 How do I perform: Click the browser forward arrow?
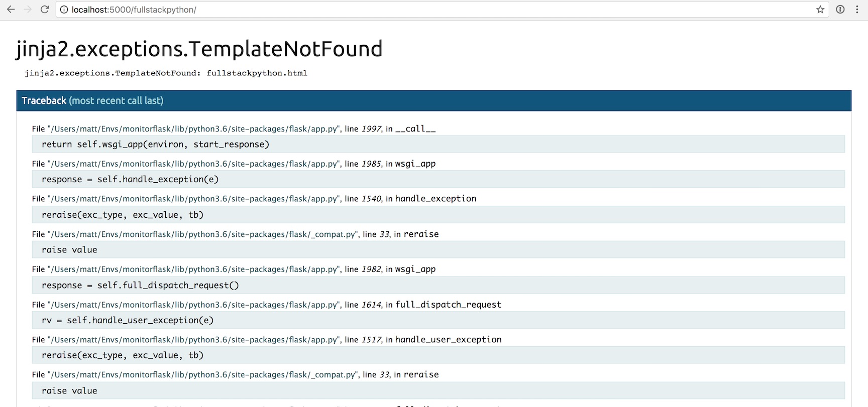[28, 10]
